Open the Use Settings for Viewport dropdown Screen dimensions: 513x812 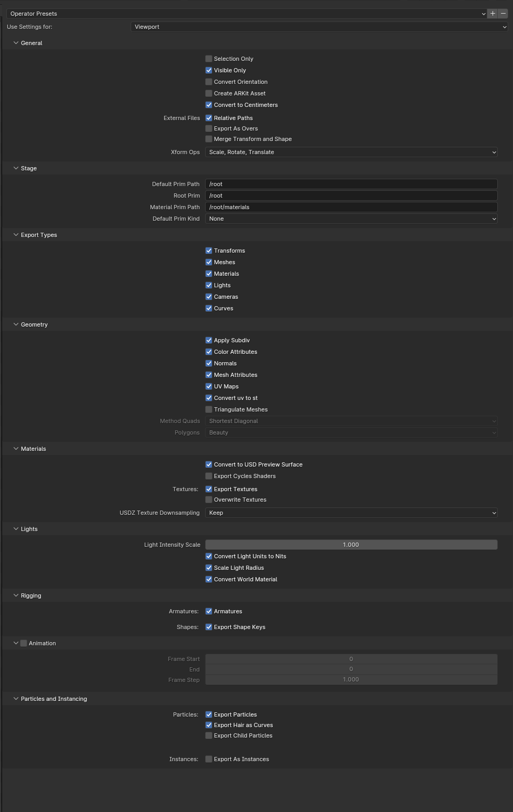coord(319,27)
